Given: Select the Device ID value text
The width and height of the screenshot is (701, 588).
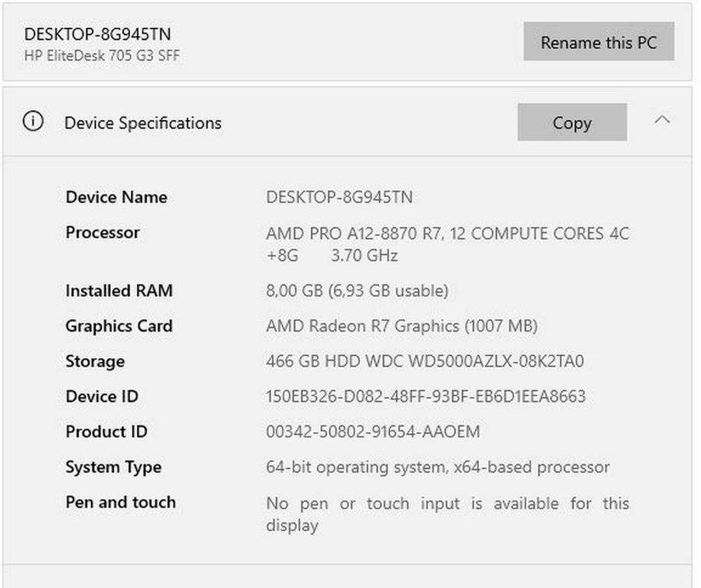Looking at the screenshot, I should pos(425,396).
